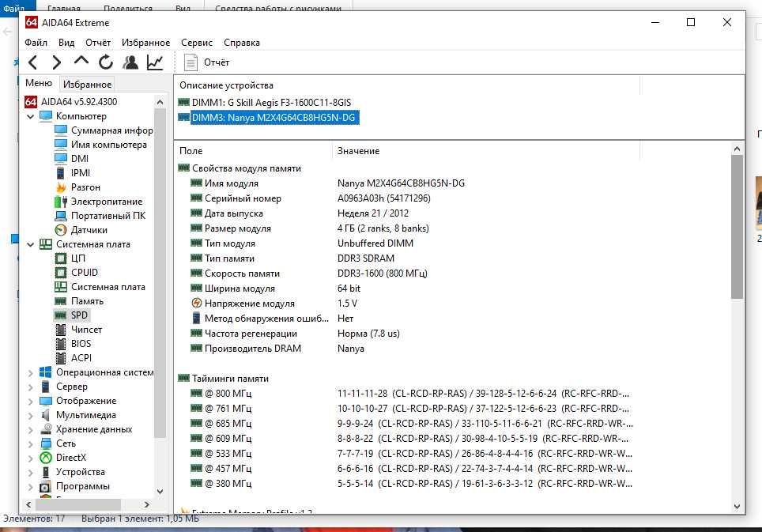This screenshot has width=762, height=532.
Task: Open Разгон with the flame icon
Action: coord(77,187)
